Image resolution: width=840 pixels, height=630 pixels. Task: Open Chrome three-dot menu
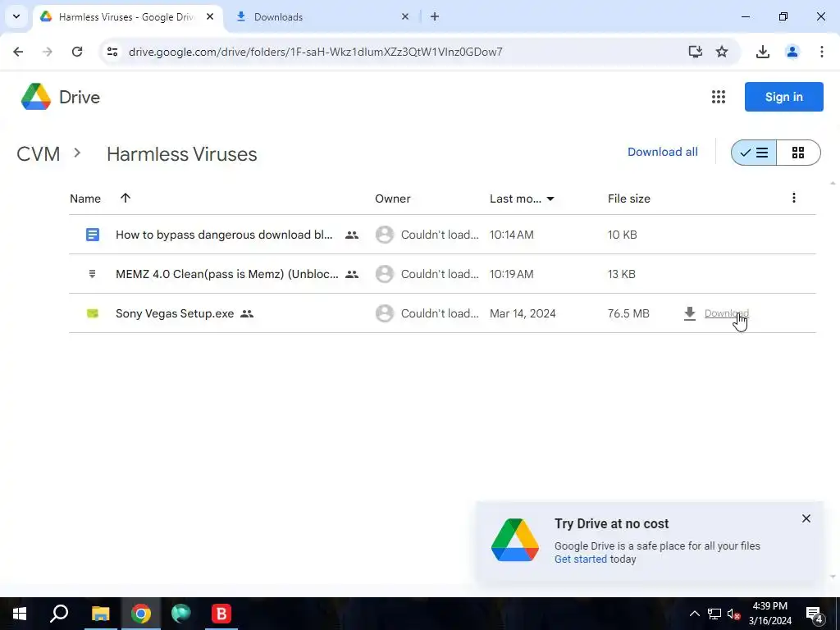pos(822,52)
